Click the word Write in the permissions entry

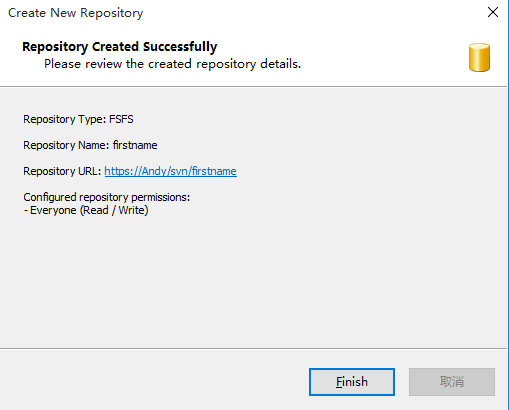click(131, 210)
